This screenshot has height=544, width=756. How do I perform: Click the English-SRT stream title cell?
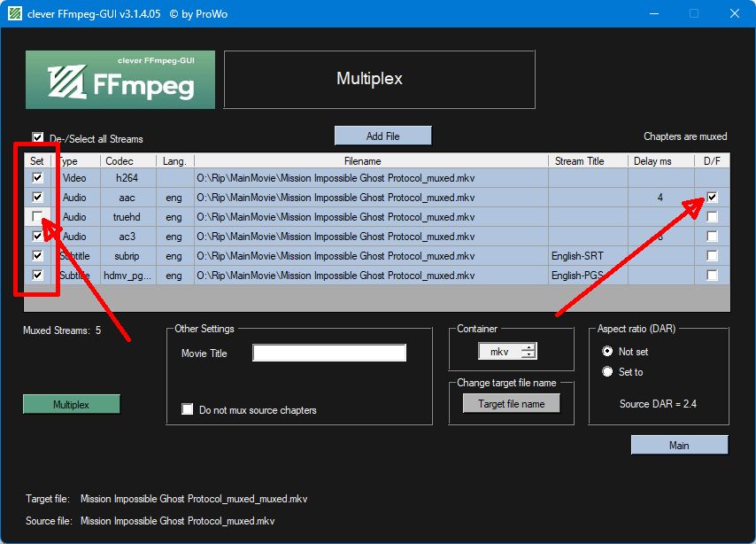588,256
